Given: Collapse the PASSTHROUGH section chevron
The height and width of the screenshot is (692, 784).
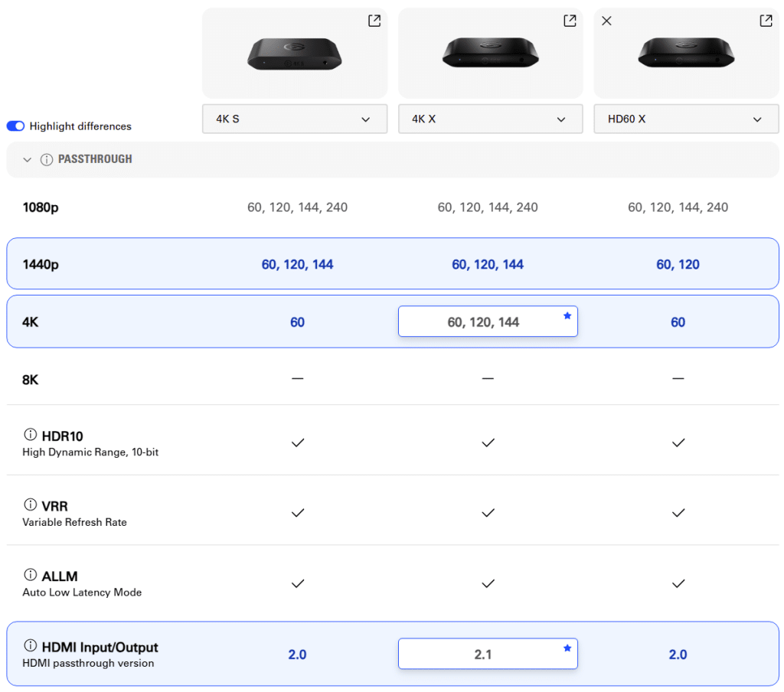Looking at the screenshot, I should (28, 159).
